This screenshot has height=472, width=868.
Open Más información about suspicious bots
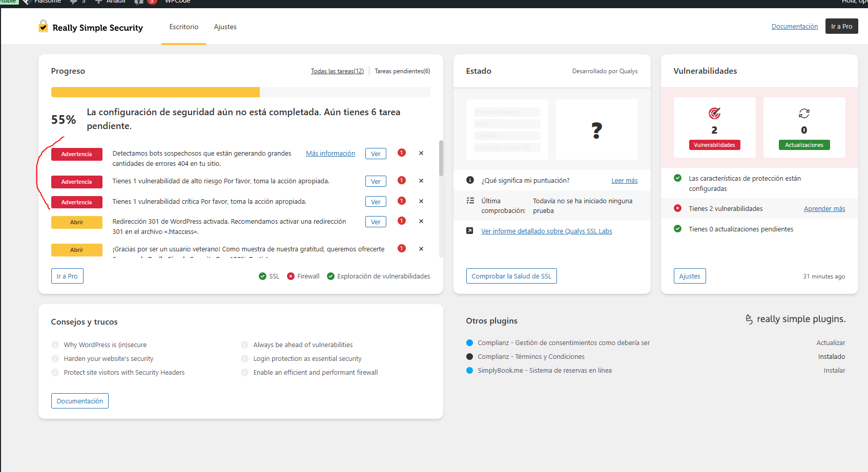click(x=330, y=153)
